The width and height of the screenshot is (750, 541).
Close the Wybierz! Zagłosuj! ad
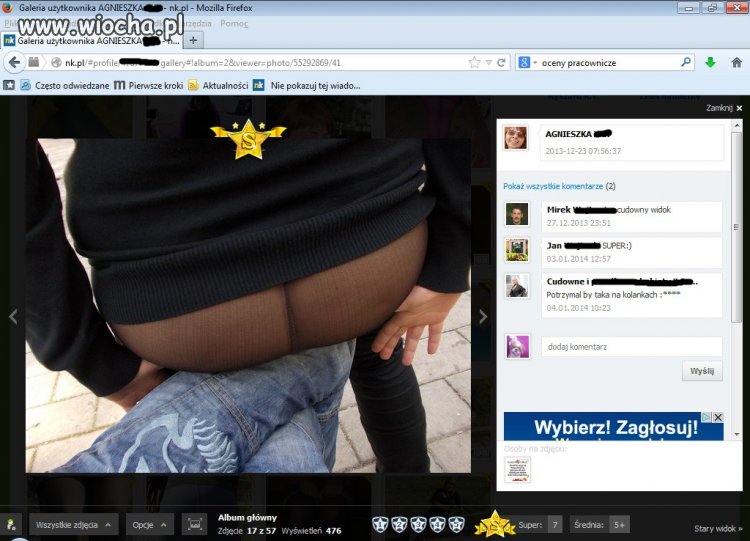coord(718,417)
